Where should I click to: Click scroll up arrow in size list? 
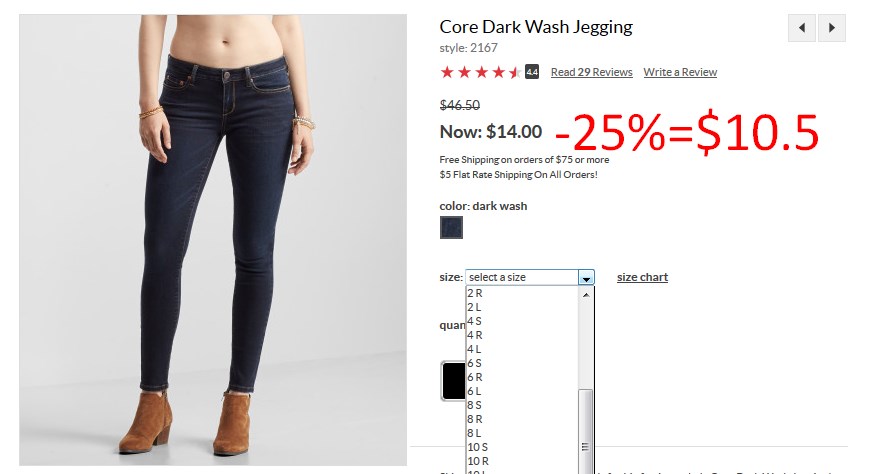point(586,295)
